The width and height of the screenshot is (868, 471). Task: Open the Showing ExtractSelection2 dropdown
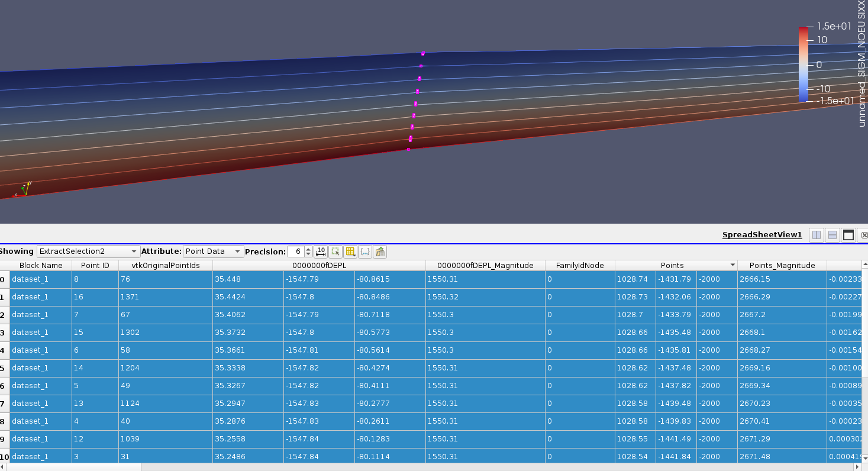click(x=88, y=251)
